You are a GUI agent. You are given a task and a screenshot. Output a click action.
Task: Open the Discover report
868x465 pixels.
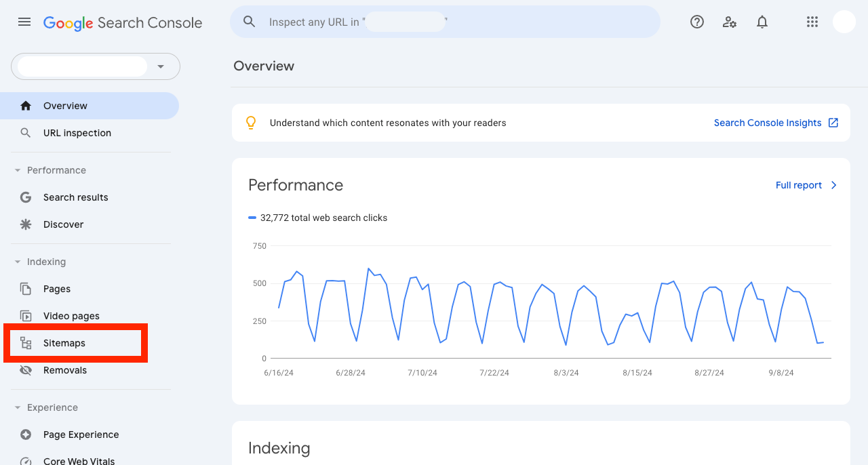coord(90,224)
